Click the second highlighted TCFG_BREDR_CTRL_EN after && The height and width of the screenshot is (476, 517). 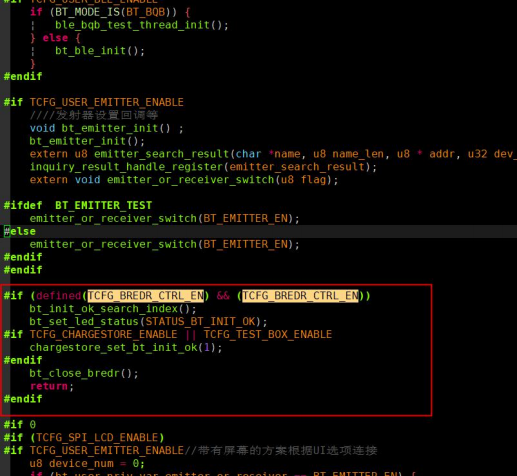click(x=300, y=296)
